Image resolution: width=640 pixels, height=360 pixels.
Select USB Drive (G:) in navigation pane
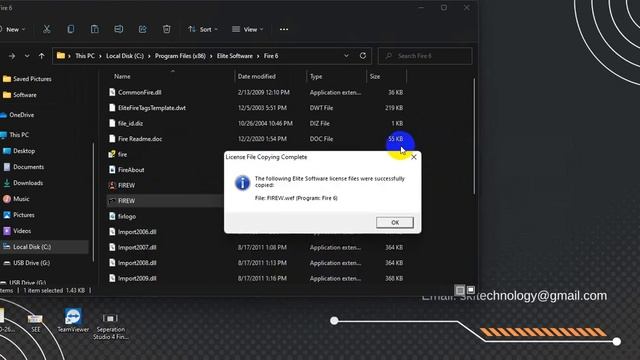[x=26, y=263]
